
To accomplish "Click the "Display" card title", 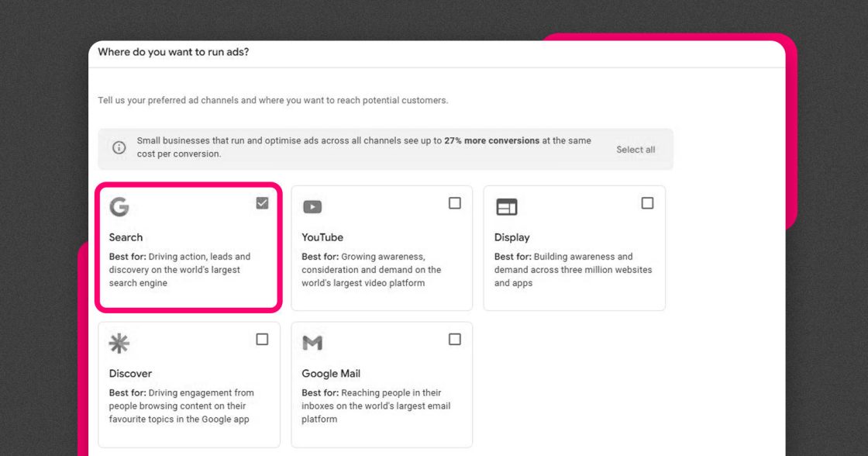I will [x=511, y=237].
